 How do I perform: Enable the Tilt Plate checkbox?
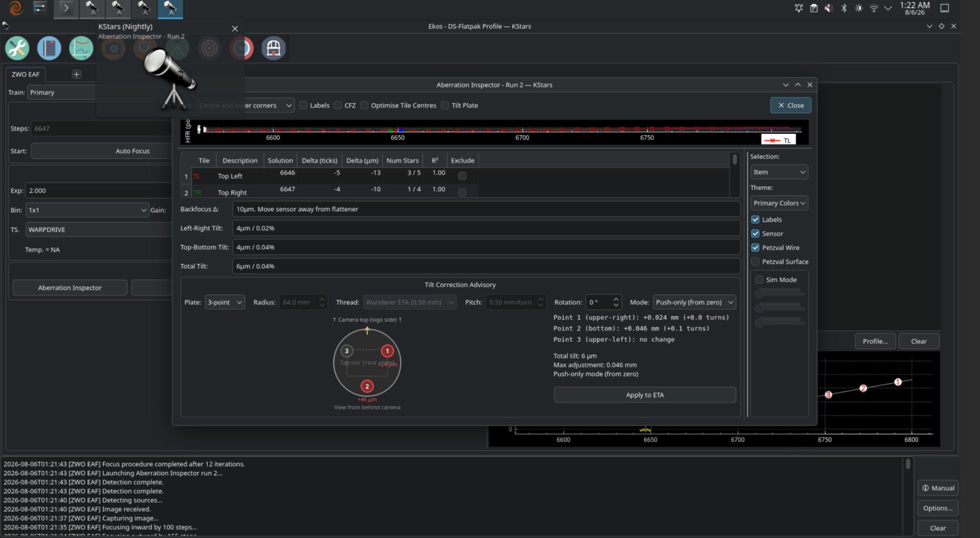point(445,105)
